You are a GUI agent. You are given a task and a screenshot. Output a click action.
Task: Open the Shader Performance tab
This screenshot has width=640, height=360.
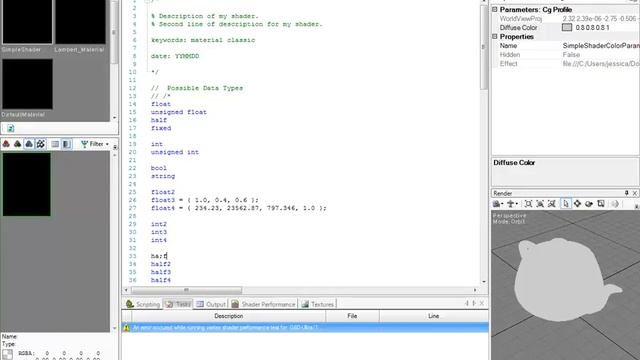tap(263, 304)
